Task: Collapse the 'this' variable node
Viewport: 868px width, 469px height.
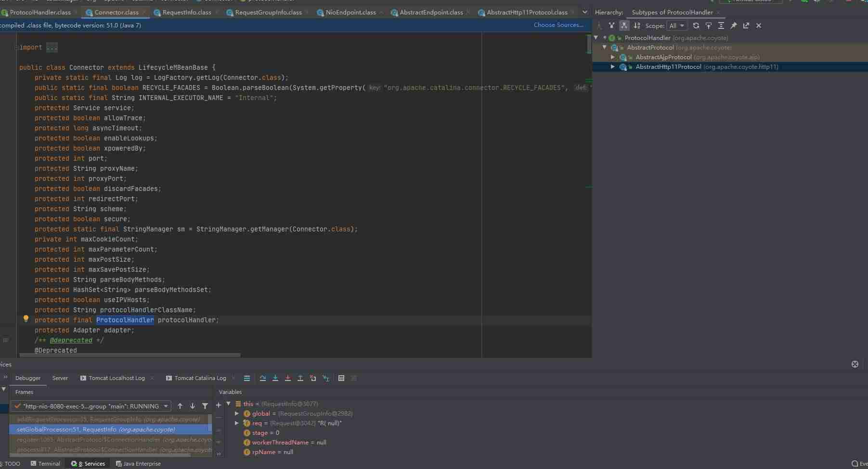Action: (229, 404)
